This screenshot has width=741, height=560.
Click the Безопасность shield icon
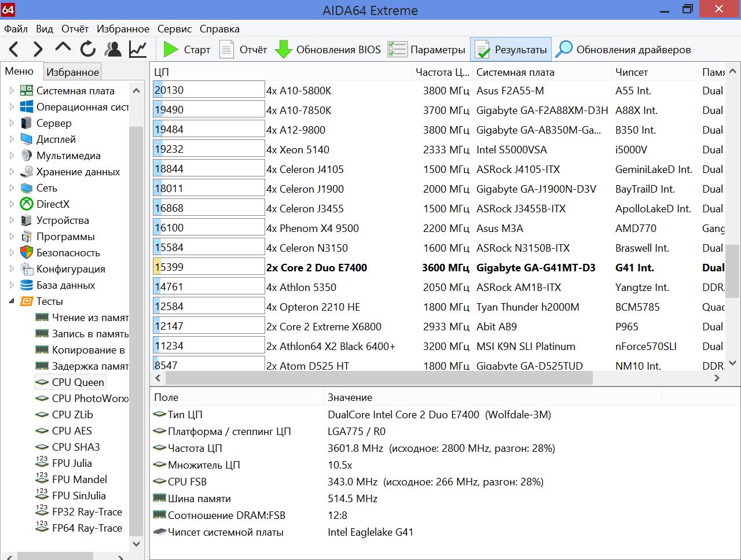(x=27, y=252)
